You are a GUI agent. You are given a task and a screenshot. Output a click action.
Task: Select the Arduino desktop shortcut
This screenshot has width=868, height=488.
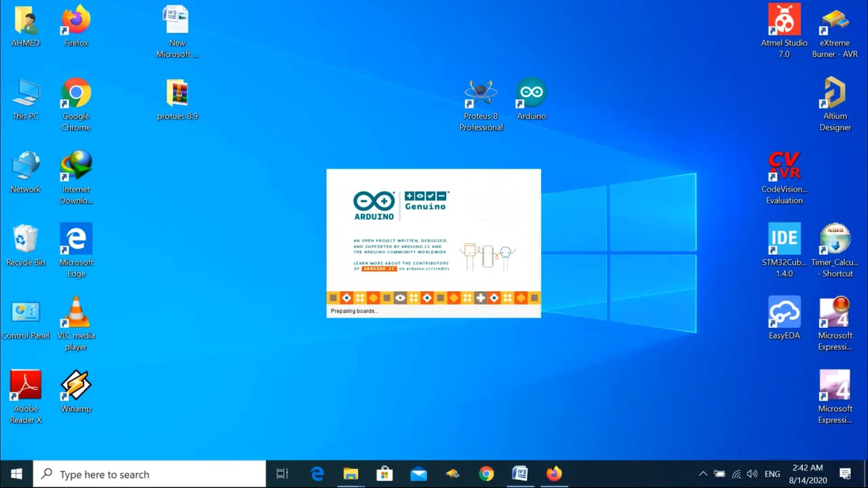(x=532, y=100)
